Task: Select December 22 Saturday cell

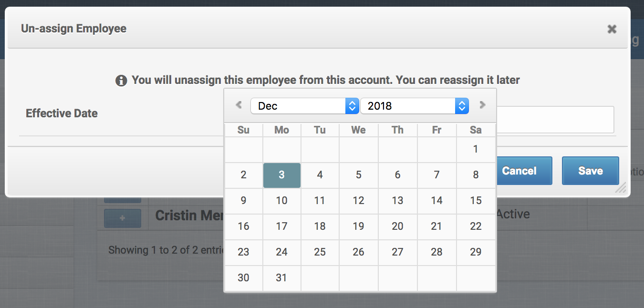Action: (x=476, y=226)
